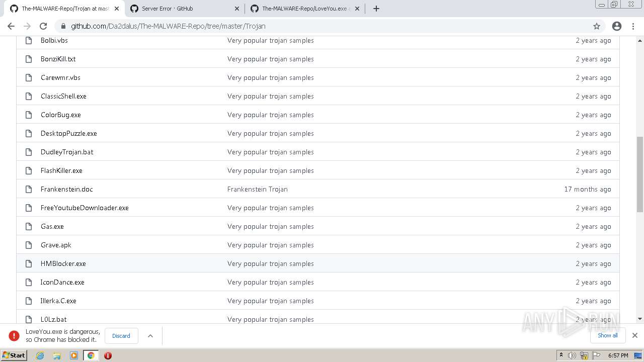This screenshot has width=644, height=362.
Task: Open Carewmr.vbs file link
Action: 60,77
